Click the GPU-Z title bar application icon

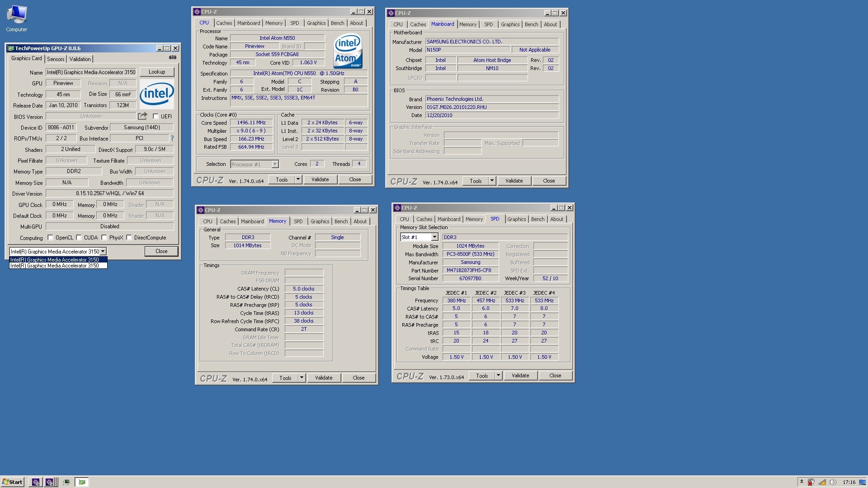(x=11, y=48)
